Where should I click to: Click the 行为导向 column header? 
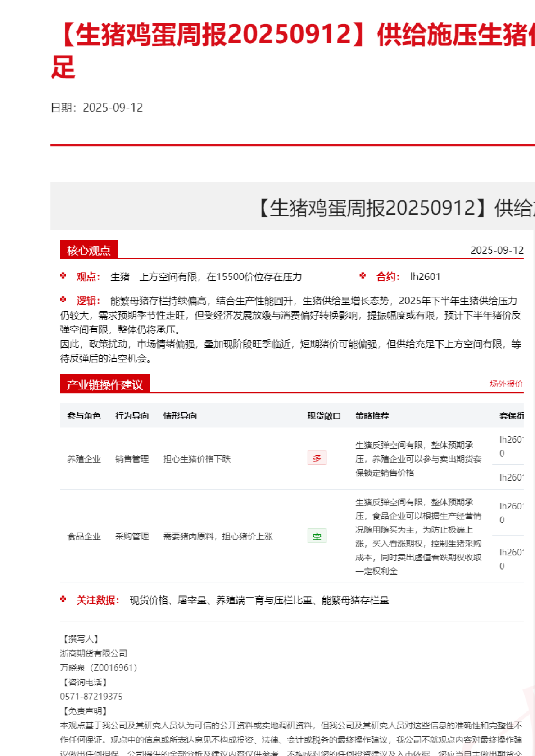click(x=132, y=416)
